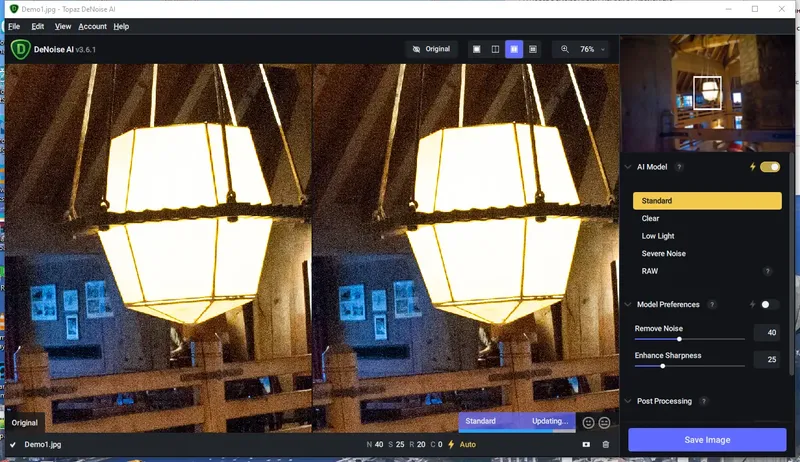
Task: Click the Model Preferences lightning bolt icon
Action: point(753,304)
